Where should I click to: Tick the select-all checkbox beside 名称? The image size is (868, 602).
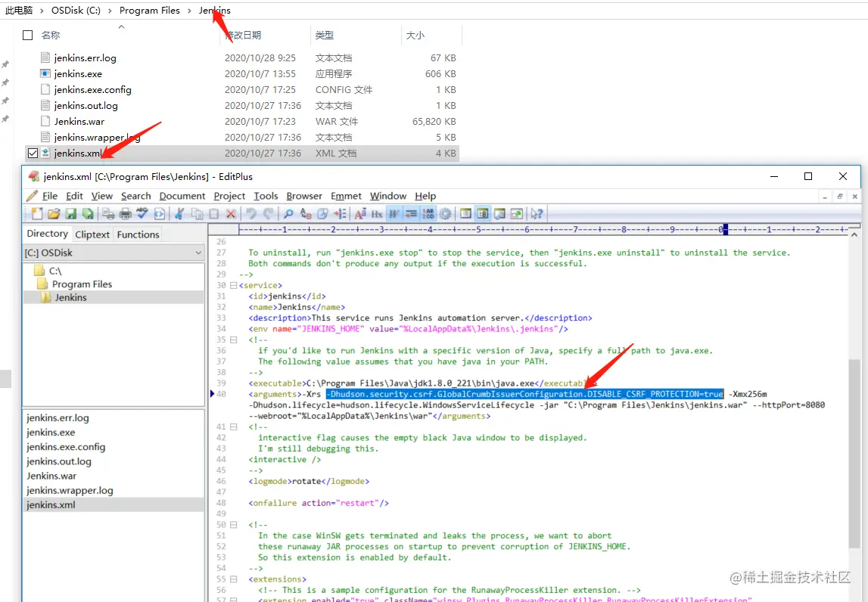coord(28,35)
